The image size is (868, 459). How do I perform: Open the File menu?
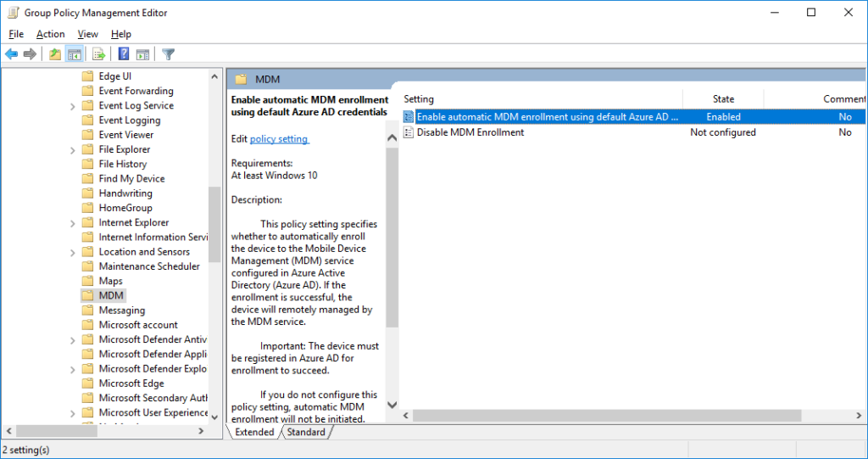(16, 34)
